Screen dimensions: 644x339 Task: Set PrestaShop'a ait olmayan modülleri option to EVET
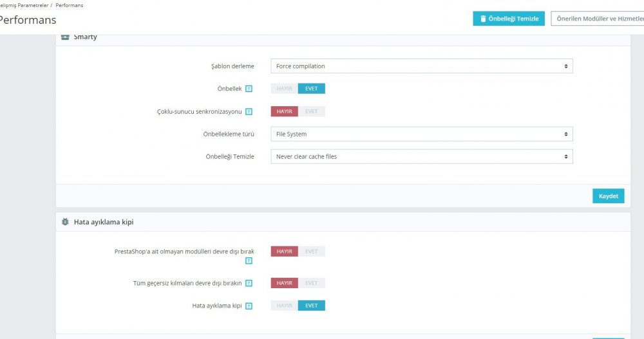pos(311,251)
